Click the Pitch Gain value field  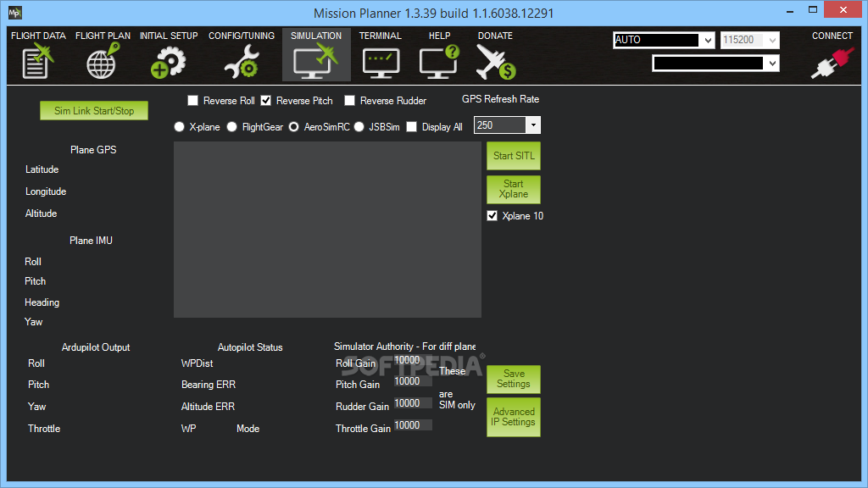pos(413,381)
